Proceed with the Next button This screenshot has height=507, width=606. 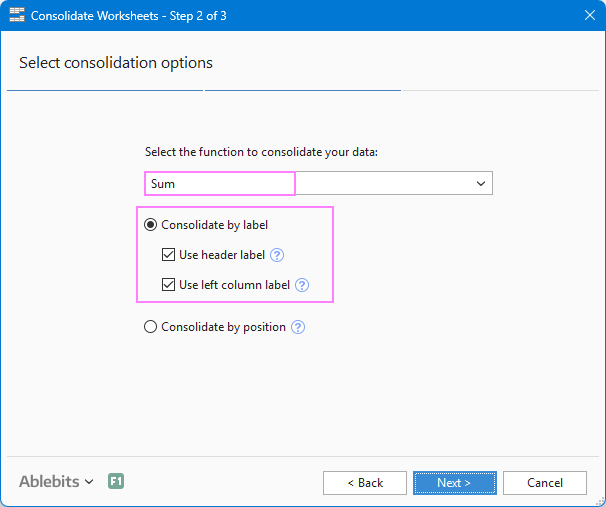(454, 483)
